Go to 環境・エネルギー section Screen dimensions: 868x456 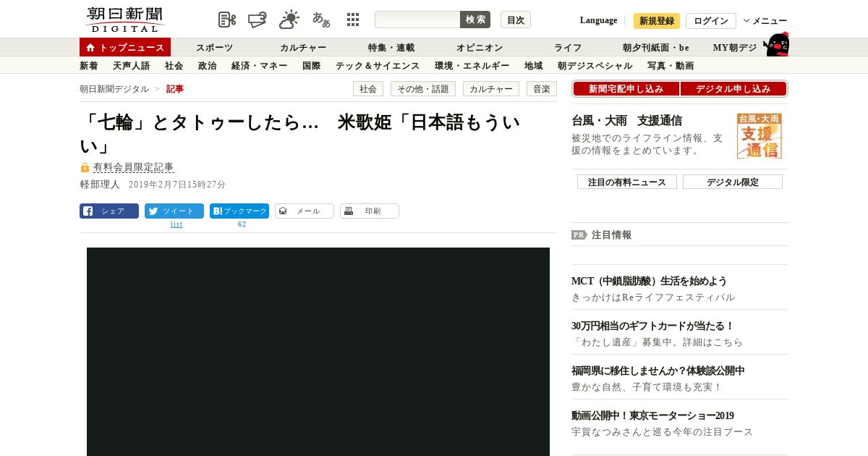[472, 66]
